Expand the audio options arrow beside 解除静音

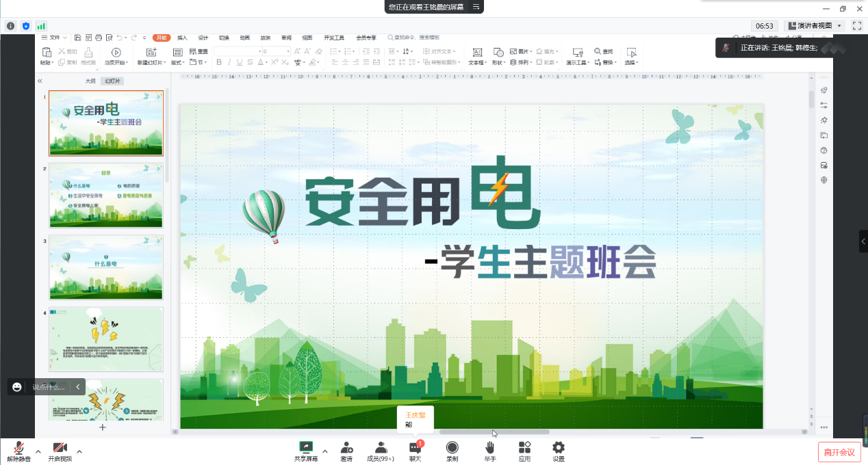[38, 451]
